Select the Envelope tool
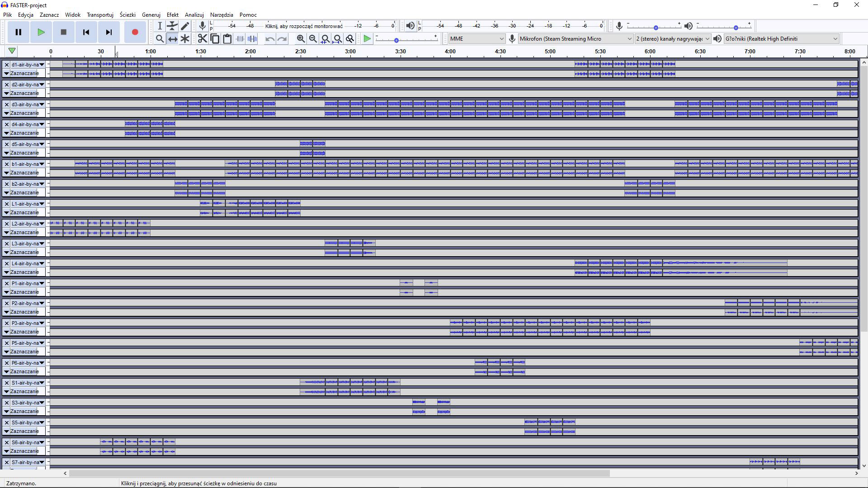 [172, 26]
